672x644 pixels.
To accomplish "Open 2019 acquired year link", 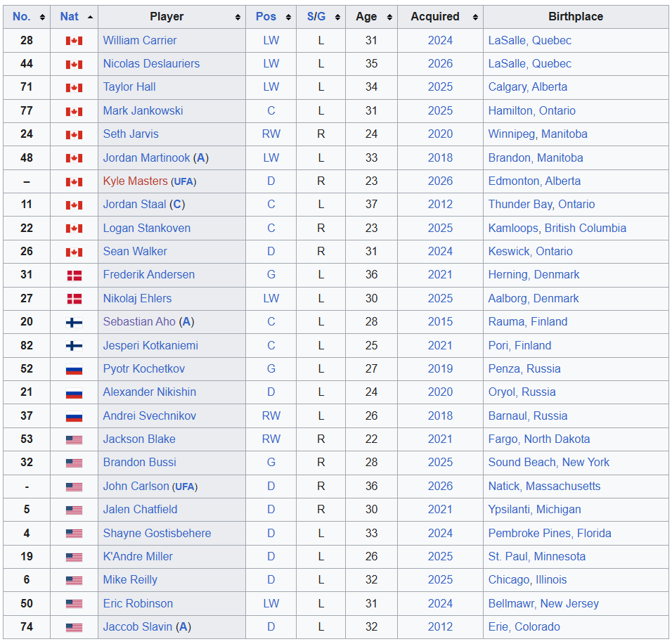I will tap(440, 368).
